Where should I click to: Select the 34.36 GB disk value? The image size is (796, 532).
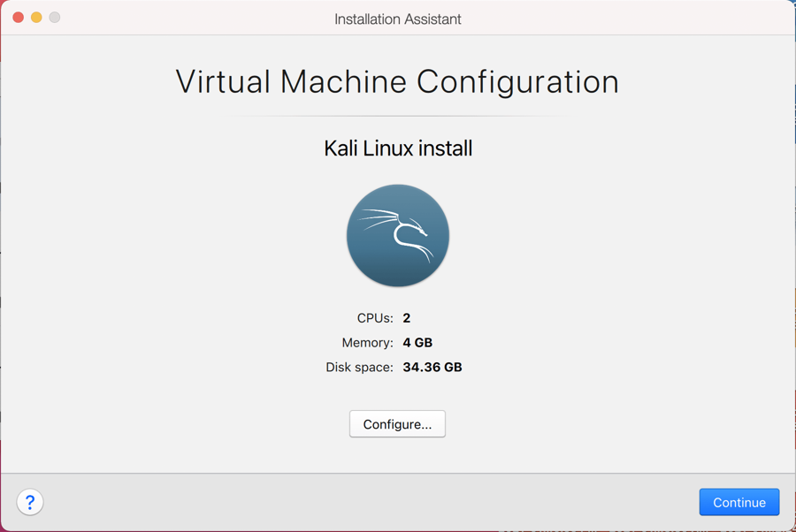tap(432, 367)
